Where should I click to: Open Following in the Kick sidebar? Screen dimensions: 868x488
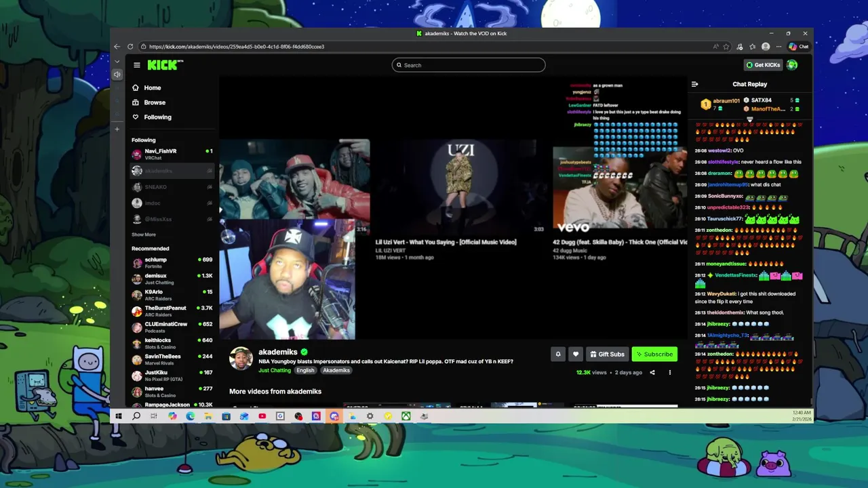tap(157, 117)
